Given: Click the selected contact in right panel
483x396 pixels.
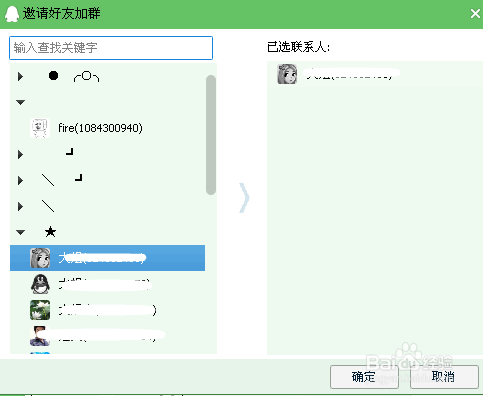Looking at the screenshot, I should pos(375,74).
